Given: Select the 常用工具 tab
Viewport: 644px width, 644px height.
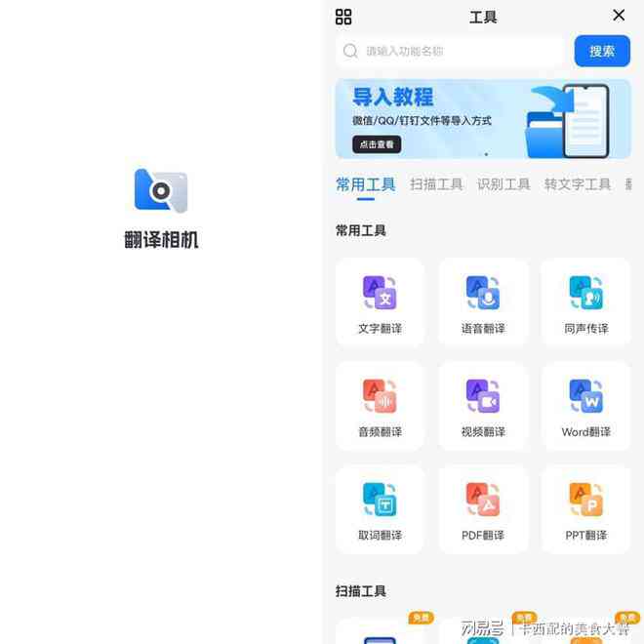Looking at the screenshot, I should tap(366, 184).
